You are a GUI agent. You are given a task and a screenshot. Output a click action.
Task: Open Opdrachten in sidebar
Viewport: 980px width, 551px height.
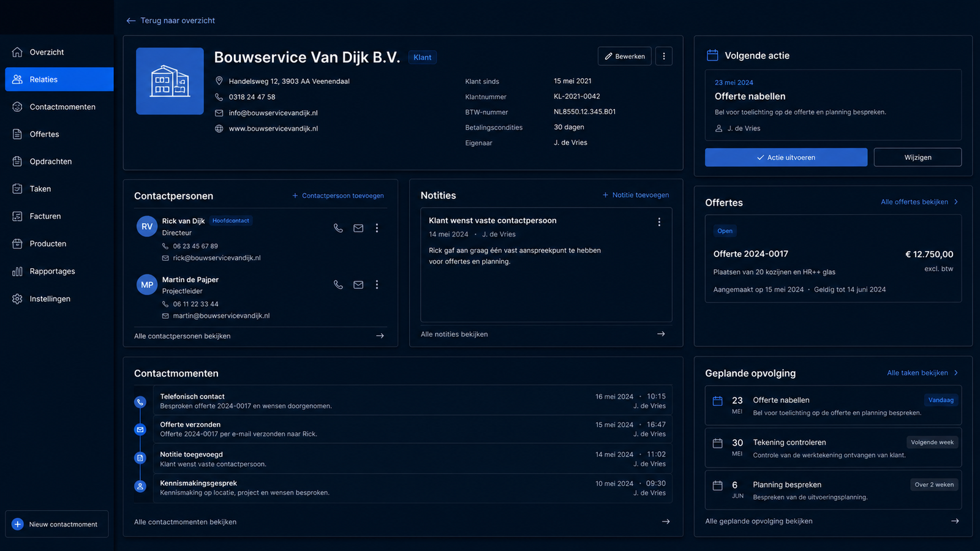pyautogui.click(x=59, y=162)
